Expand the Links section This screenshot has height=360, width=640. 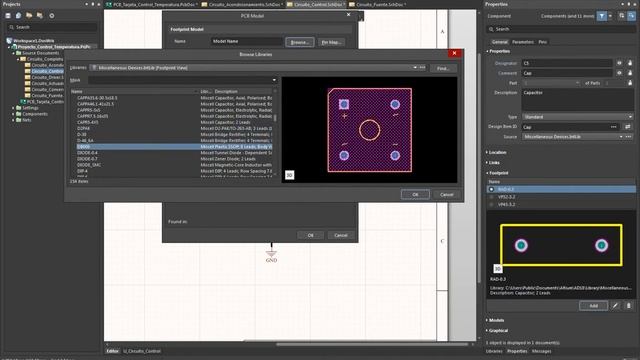(493, 162)
